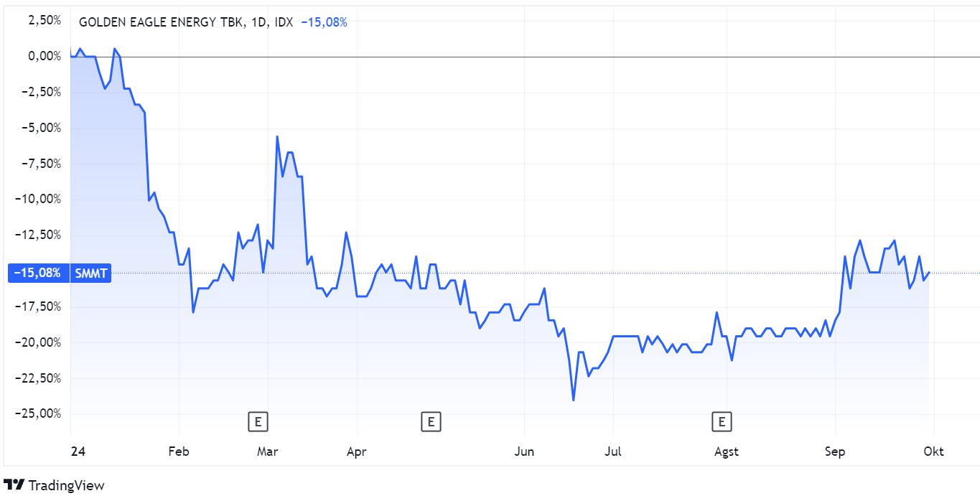
Task: Click the −25,00% axis label
Action: pyautogui.click(x=38, y=413)
